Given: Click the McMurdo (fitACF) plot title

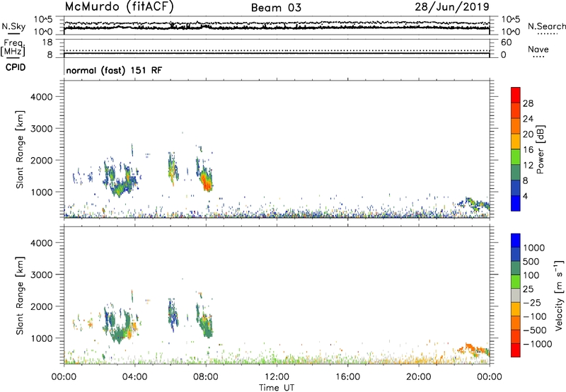Looking at the screenshot, I should coord(119,7).
